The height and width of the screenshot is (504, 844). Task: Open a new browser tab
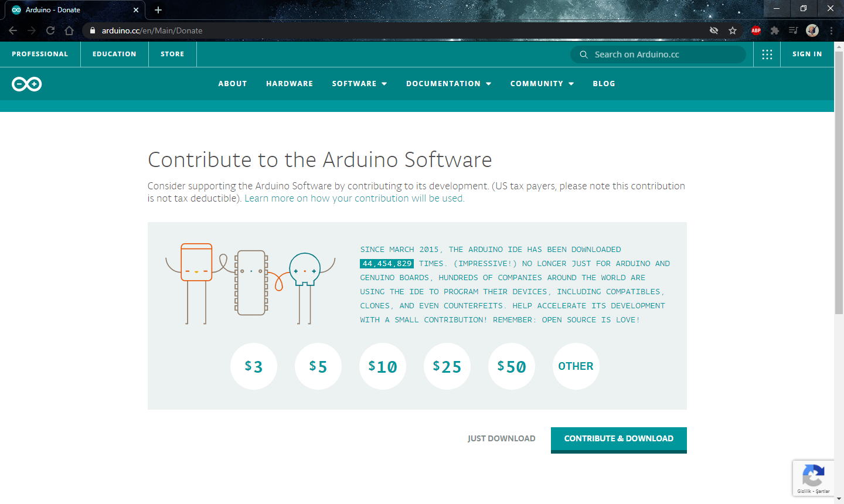click(x=158, y=10)
